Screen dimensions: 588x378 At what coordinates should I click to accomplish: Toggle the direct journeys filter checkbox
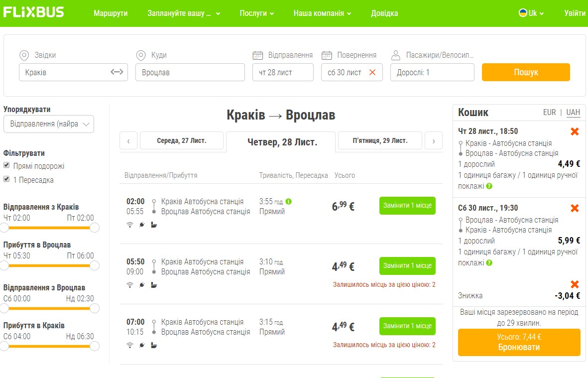click(x=6, y=165)
